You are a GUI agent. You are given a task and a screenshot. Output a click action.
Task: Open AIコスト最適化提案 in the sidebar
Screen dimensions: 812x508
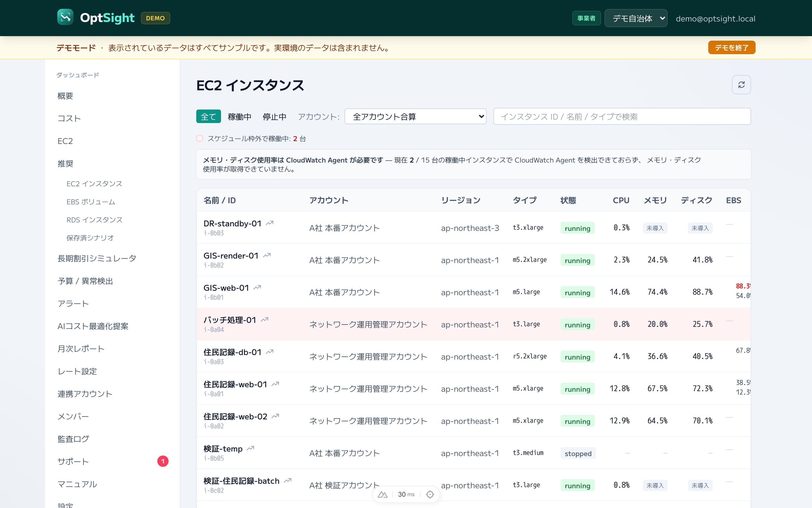(x=93, y=326)
